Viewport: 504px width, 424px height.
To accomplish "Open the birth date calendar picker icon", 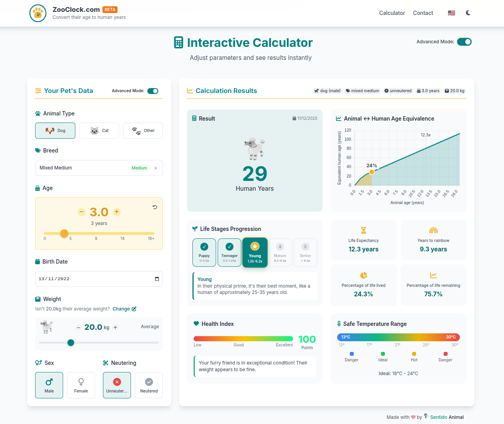I will pyautogui.click(x=158, y=279).
